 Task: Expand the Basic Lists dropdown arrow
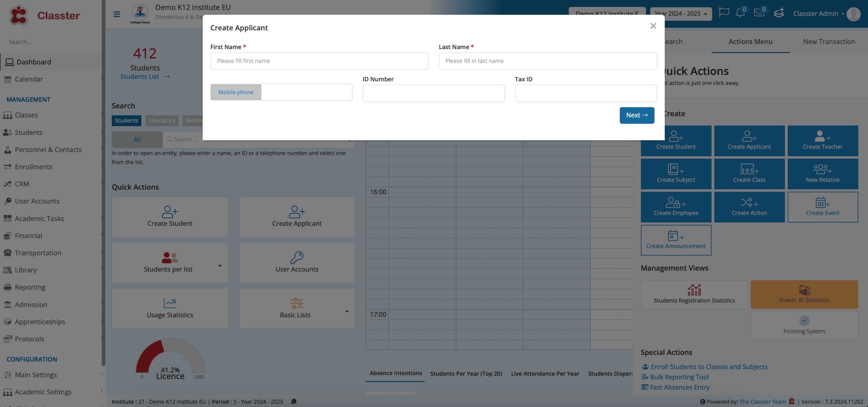(347, 312)
